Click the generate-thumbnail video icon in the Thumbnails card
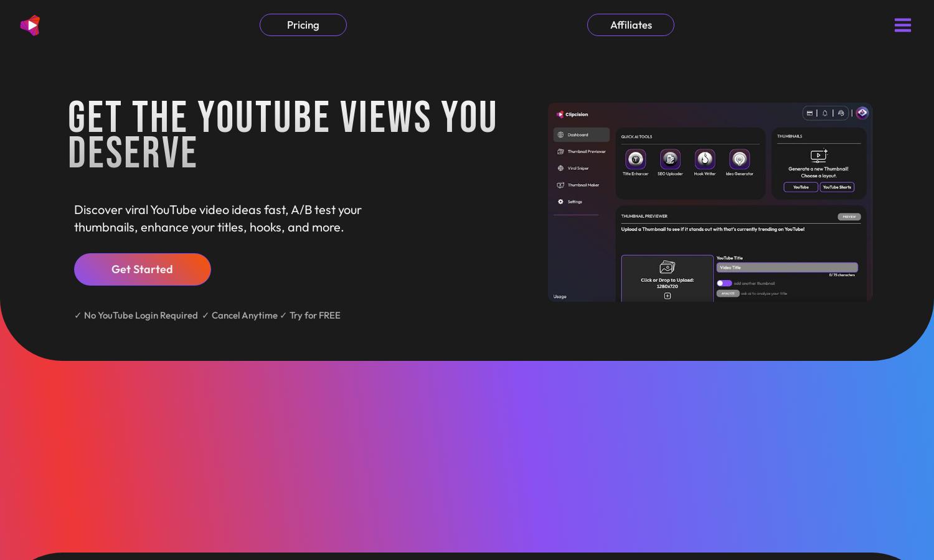The height and width of the screenshot is (560, 934). (x=819, y=156)
